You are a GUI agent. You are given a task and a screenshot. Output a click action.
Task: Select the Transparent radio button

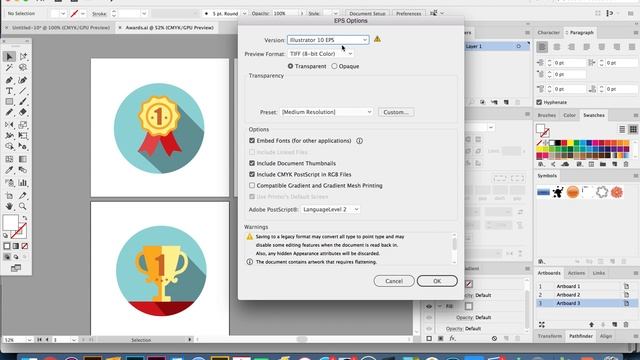pos(290,66)
